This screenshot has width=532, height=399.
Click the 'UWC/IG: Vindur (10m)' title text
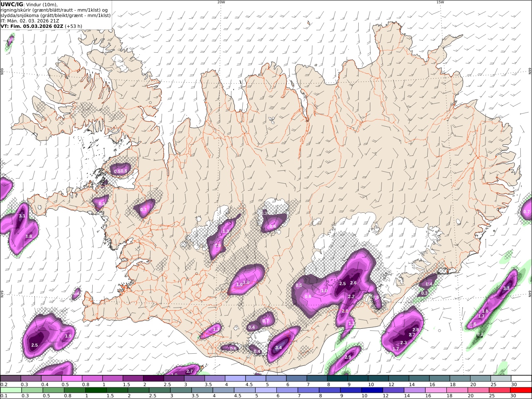pyautogui.click(x=29, y=4)
